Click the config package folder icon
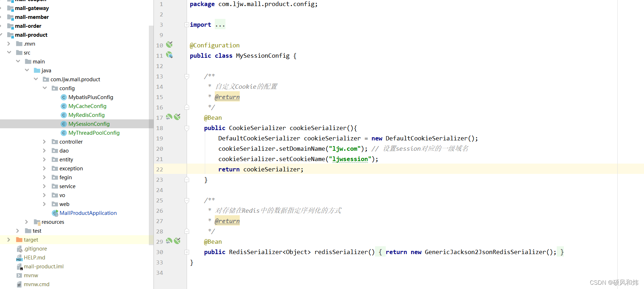The height and width of the screenshot is (289, 644). pyautogui.click(x=55, y=88)
